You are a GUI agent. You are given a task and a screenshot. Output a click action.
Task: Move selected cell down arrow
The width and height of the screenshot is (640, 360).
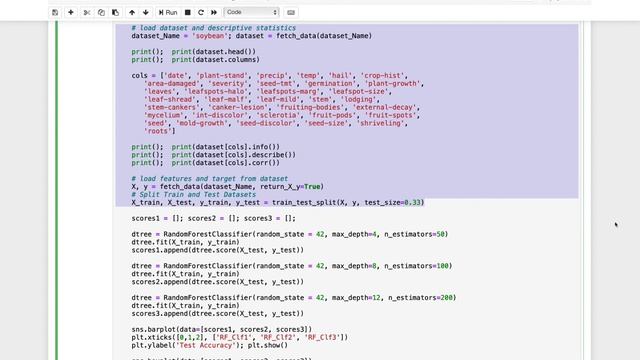146,13
